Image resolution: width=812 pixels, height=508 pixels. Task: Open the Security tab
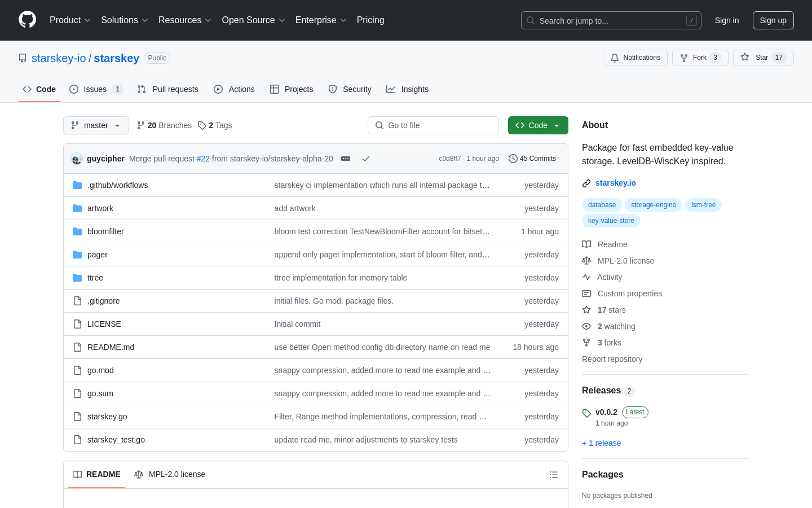350,89
